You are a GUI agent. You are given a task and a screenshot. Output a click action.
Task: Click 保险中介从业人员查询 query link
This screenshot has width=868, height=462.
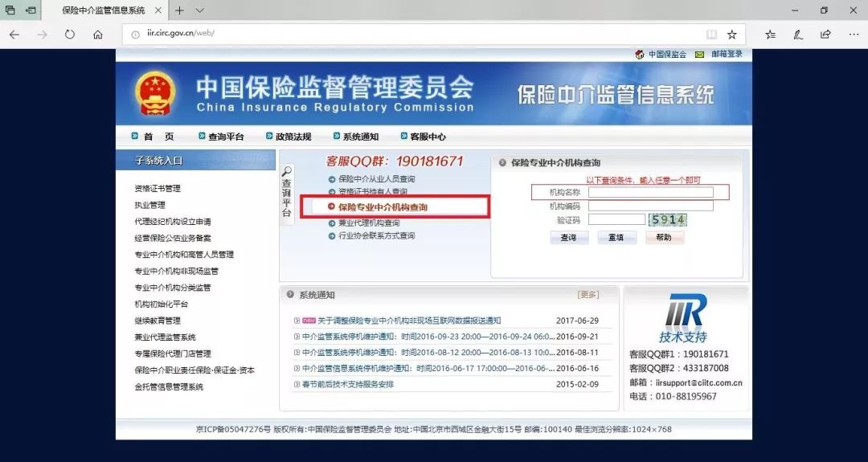point(376,178)
